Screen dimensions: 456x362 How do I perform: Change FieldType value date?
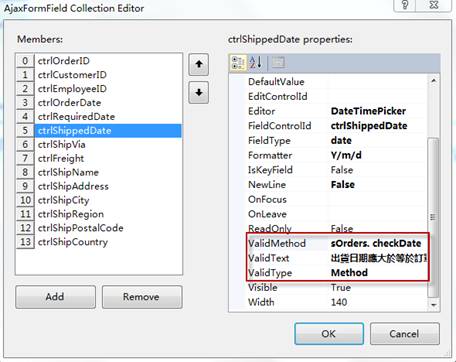341,141
